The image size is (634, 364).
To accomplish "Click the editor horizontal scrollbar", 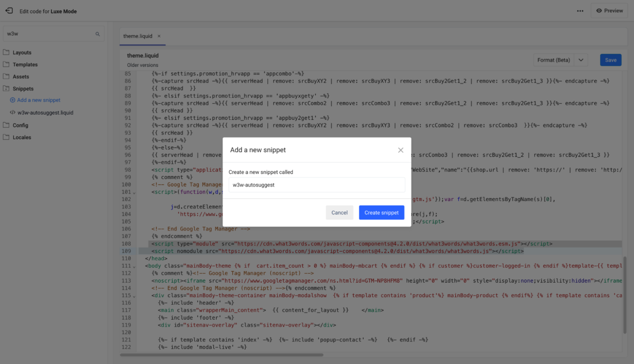I will [221, 355].
